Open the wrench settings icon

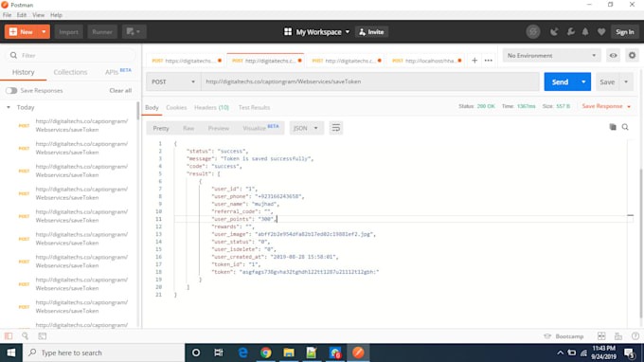click(570, 31)
